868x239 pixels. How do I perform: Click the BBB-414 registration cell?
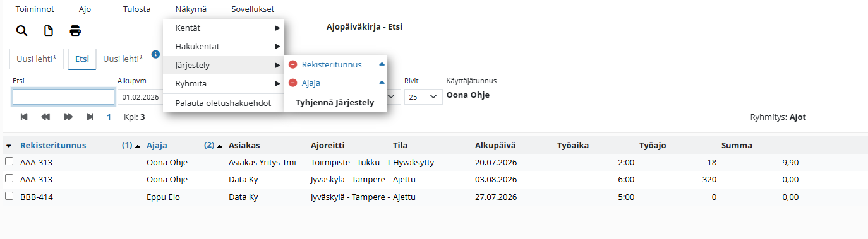point(37,197)
